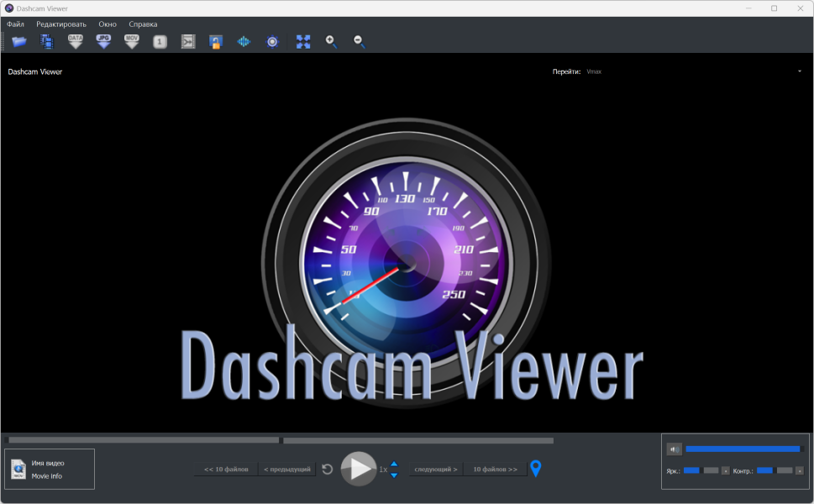Screen dimensions: 814x504
Task: Click the export MOV icon
Action: 132,41
